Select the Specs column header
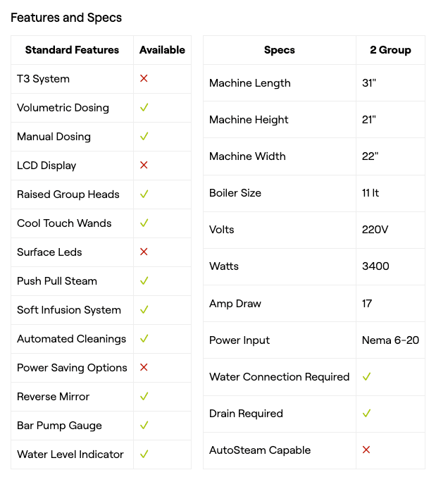The image size is (448, 482). point(280,50)
